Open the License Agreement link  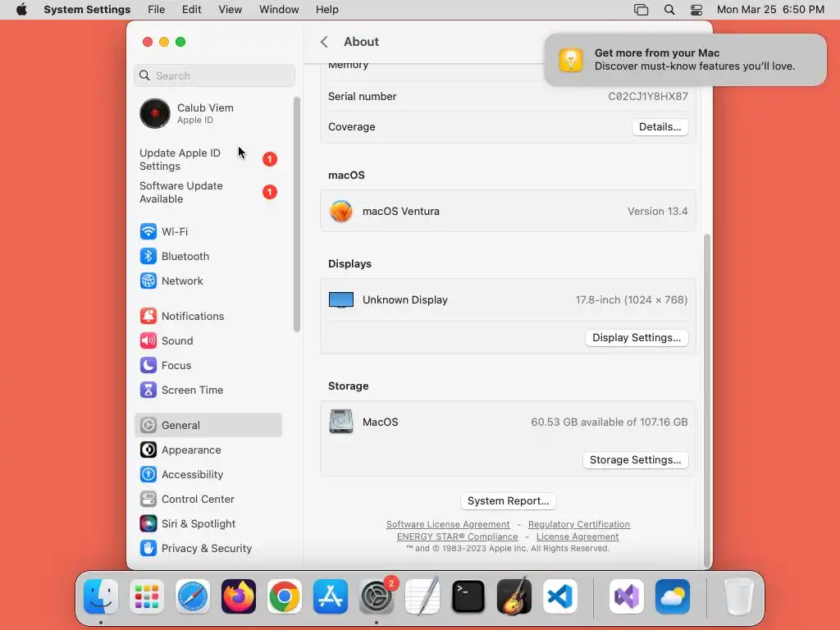click(577, 536)
